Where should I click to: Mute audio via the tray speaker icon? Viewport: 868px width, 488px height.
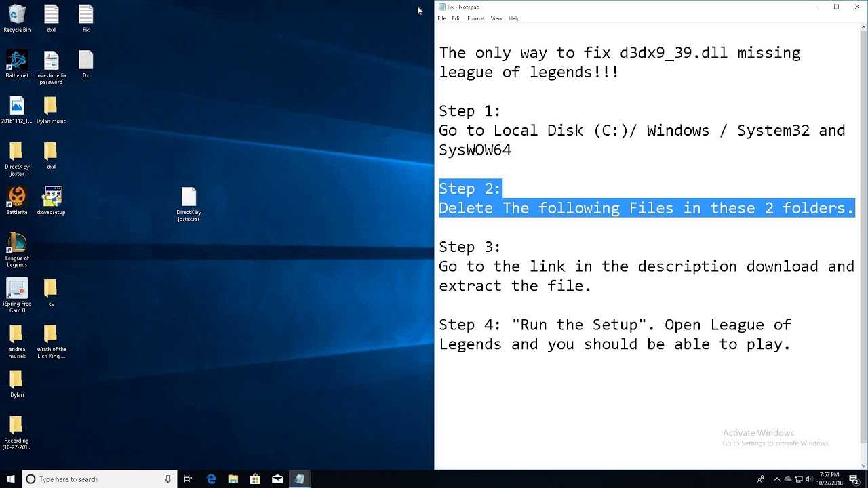(810, 479)
